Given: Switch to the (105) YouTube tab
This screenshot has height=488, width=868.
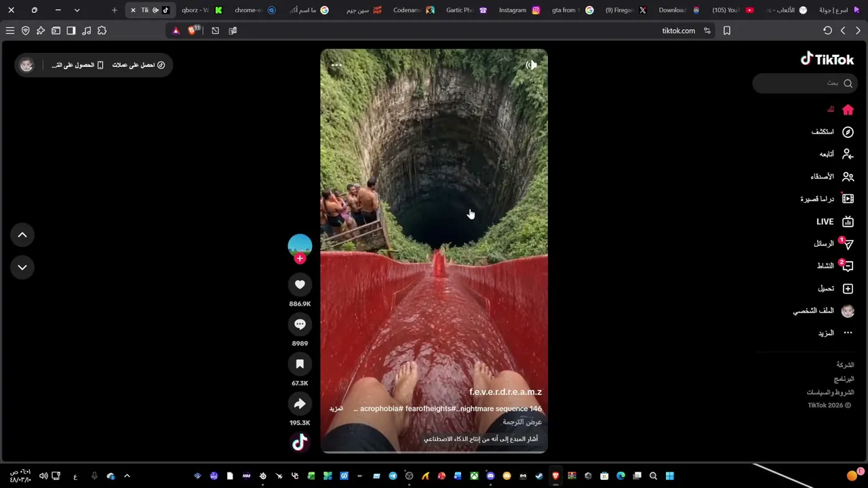Looking at the screenshot, I should click(x=732, y=10).
